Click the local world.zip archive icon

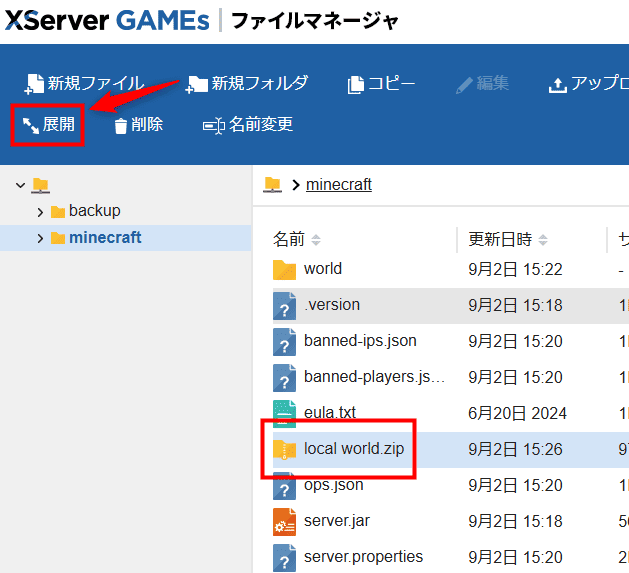coord(284,449)
